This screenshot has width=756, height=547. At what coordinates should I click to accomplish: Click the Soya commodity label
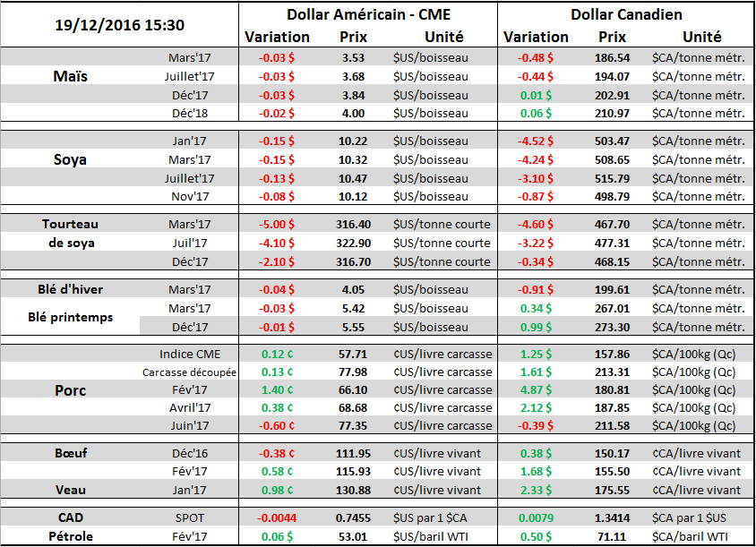70,159
